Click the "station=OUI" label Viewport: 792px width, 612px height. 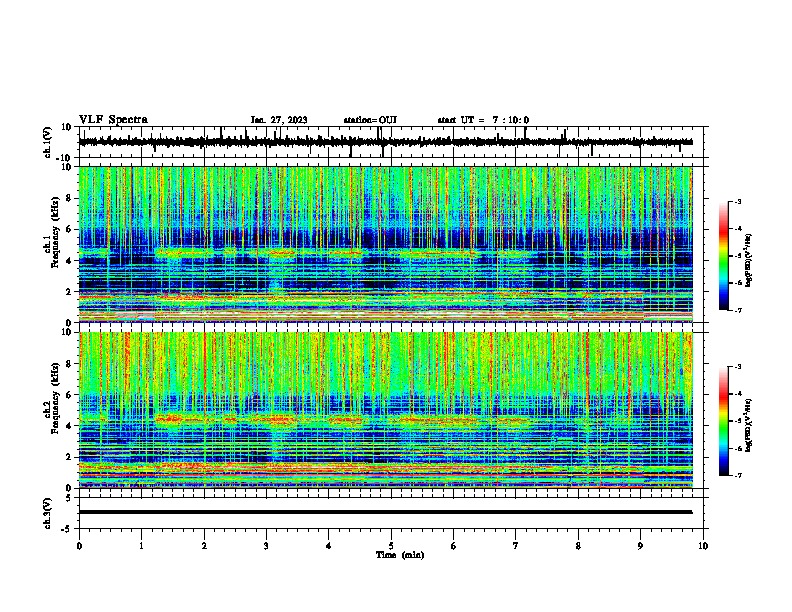[x=370, y=120]
